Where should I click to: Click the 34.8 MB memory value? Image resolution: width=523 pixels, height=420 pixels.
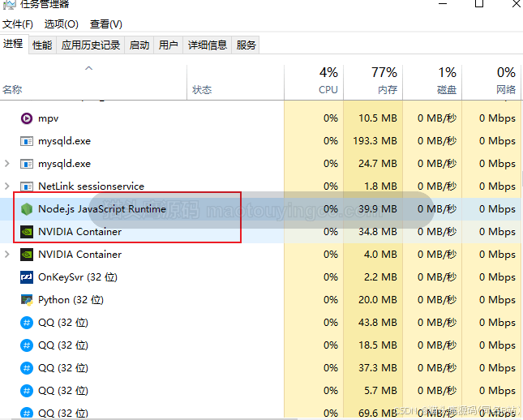tap(378, 232)
